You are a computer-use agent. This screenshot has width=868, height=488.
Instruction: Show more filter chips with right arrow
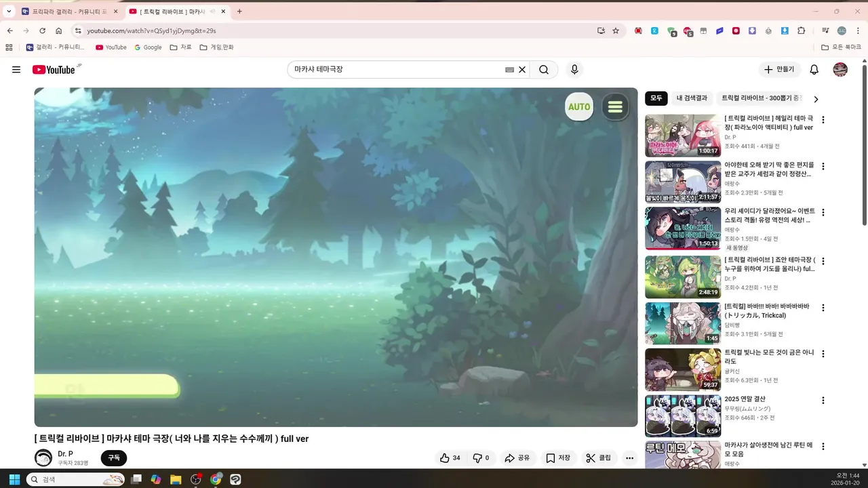coord(816,99)
